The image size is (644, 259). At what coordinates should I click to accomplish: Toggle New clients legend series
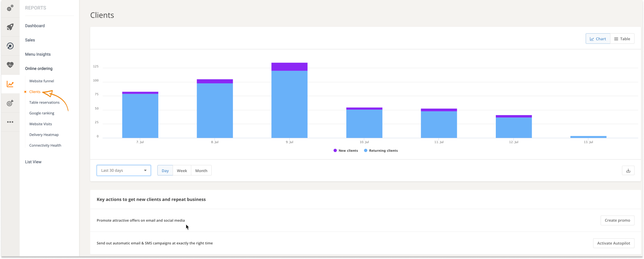click(346, 151)
